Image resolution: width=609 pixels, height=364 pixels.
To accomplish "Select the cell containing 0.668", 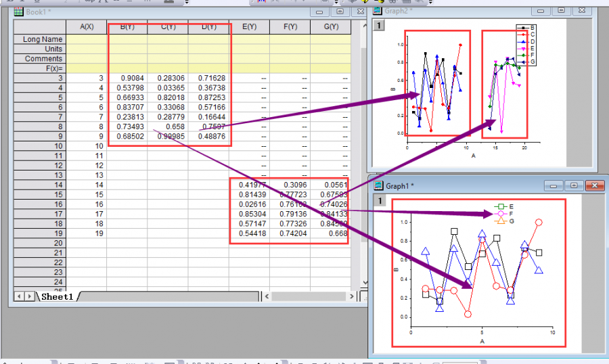I will [x=331, y=233].
